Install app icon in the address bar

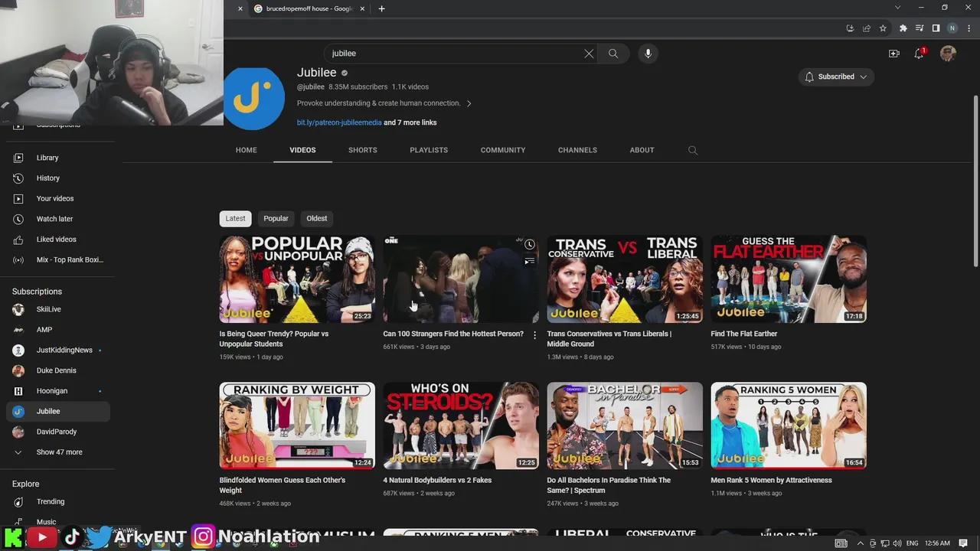pyautogui.click(x=850, y=28)
